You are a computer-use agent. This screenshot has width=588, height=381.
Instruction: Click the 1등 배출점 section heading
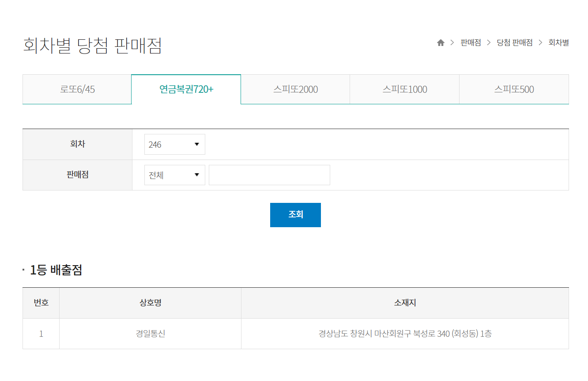click(56, 270)
